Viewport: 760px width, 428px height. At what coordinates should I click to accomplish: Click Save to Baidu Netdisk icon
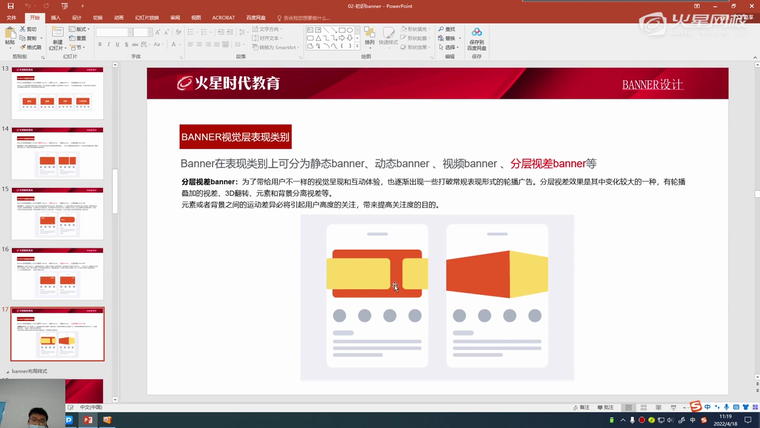(x=476, y=38)
